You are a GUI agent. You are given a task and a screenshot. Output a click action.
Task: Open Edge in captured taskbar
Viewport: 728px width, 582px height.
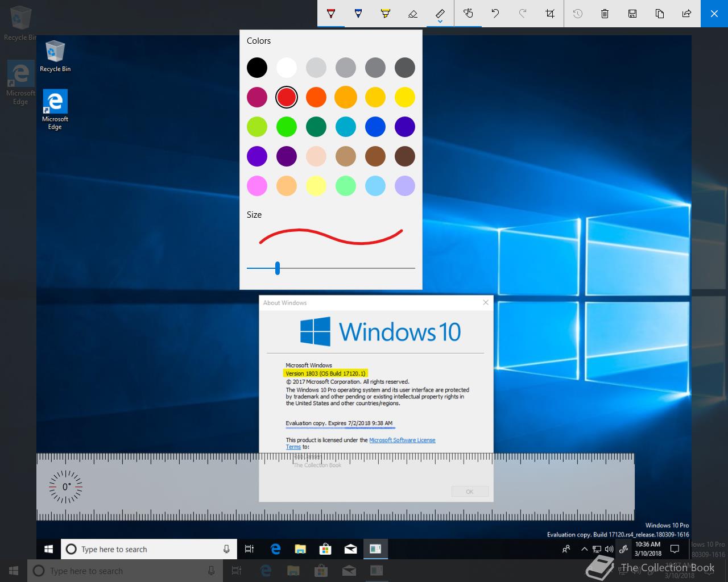tap(276, 549)
